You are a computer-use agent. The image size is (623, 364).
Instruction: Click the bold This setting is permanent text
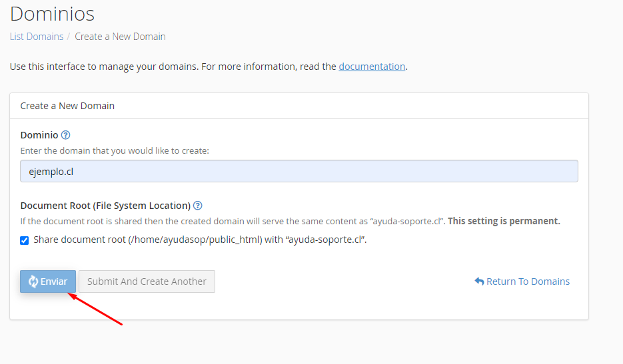point(504,221)
